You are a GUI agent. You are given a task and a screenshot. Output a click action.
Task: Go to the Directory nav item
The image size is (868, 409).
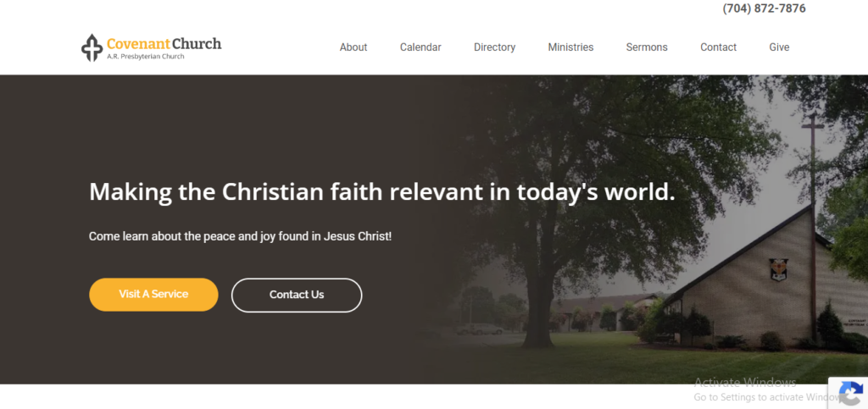tap(494, 47)
